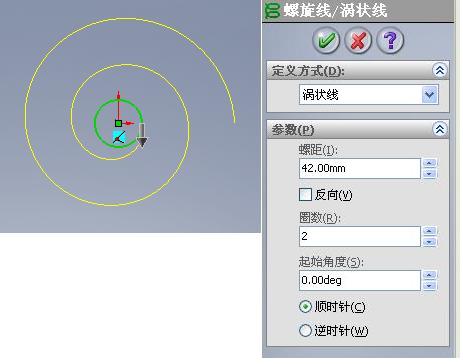Screen dimensions: 463x364
Task: Click the 起始角度 field showing 0.00deg
Action: click(360, 280)
